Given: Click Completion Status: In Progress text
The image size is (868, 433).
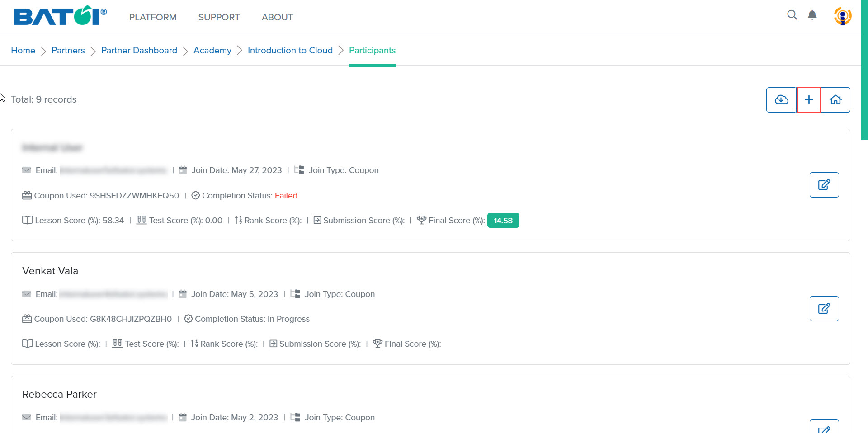Looking at the screenshot, I should pos(252,319).
